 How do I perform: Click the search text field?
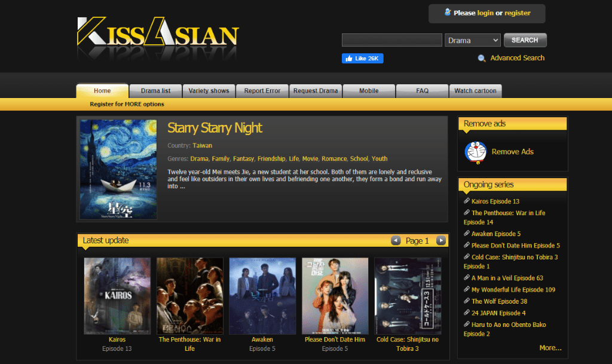(x=392, y=40)
